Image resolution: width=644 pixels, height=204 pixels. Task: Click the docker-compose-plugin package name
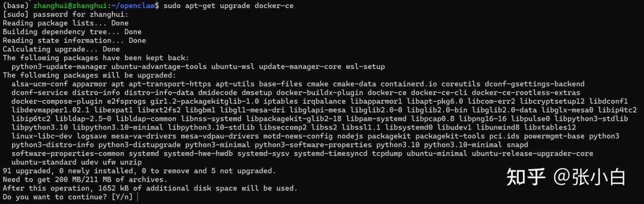click(50, 101)
